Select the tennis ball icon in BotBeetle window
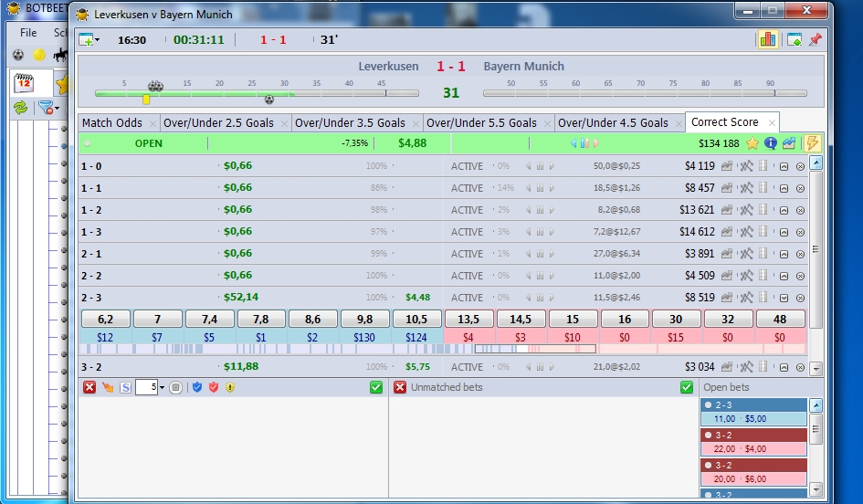The width and height of the screenshot is (863, 504). pyautogui.click(x=39, y=55)
